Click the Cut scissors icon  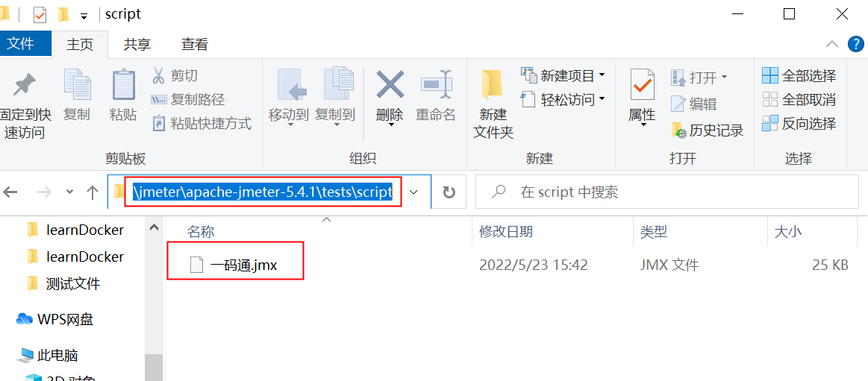159,75
